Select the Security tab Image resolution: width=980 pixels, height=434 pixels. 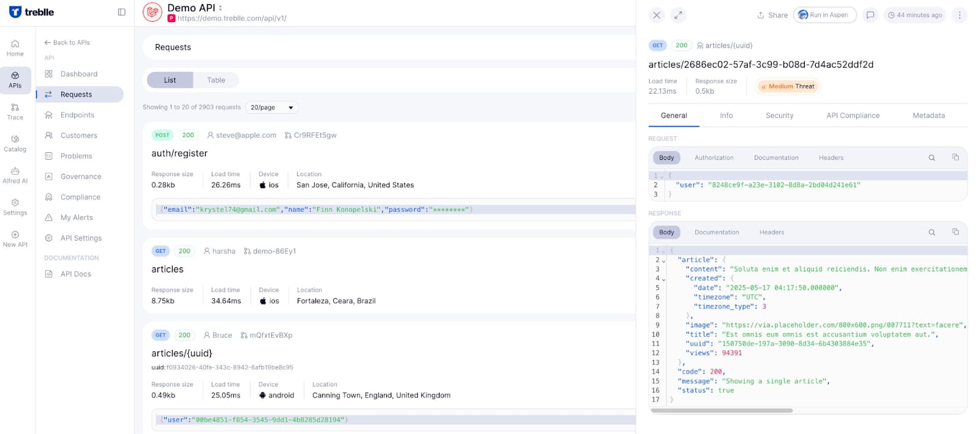point(779,116)
